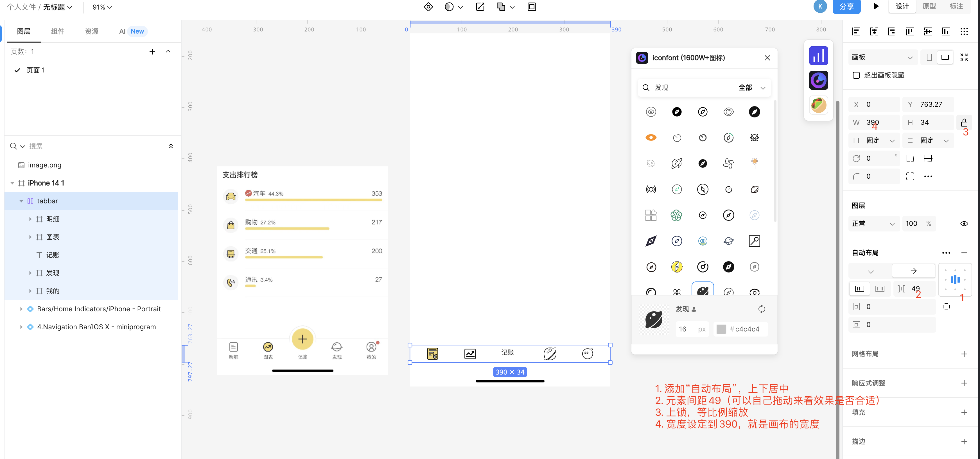Click the user avatar K
The width and height of the screenshot is (980, 459).
tap(820, 6)
